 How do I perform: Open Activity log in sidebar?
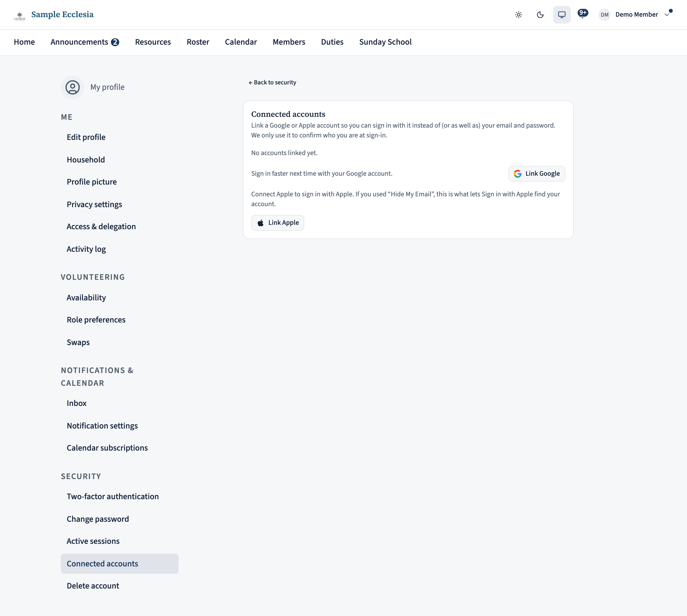119,249
